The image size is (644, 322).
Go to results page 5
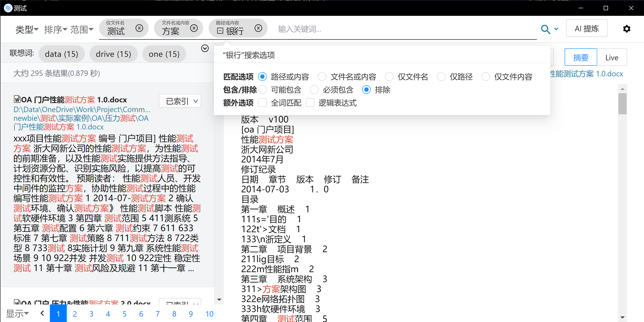pyautogui.click(x=124, y=314)
